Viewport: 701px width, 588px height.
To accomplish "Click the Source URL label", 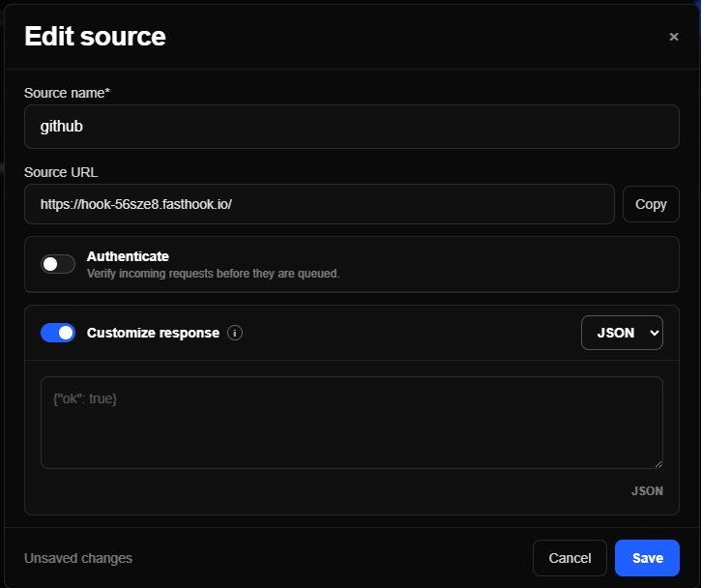I will tap(61, 172).
